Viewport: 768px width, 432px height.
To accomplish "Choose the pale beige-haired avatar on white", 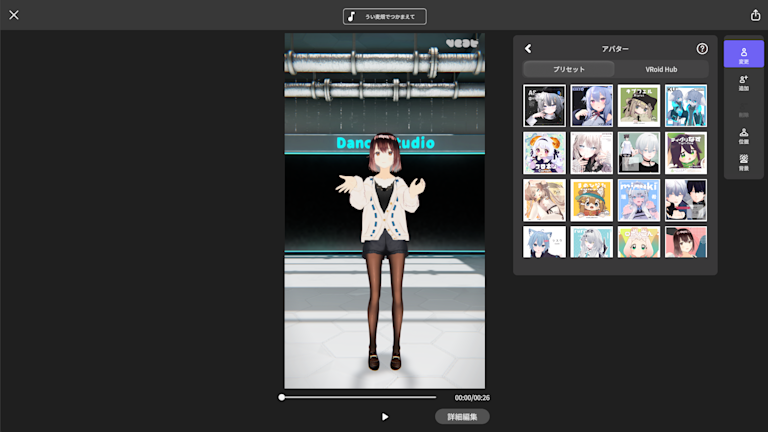I will 591,153.
